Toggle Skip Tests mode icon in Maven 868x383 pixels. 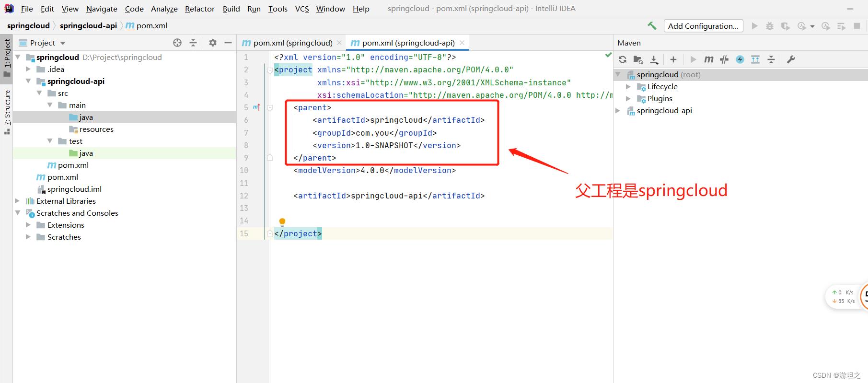click(x=740, y=59)
